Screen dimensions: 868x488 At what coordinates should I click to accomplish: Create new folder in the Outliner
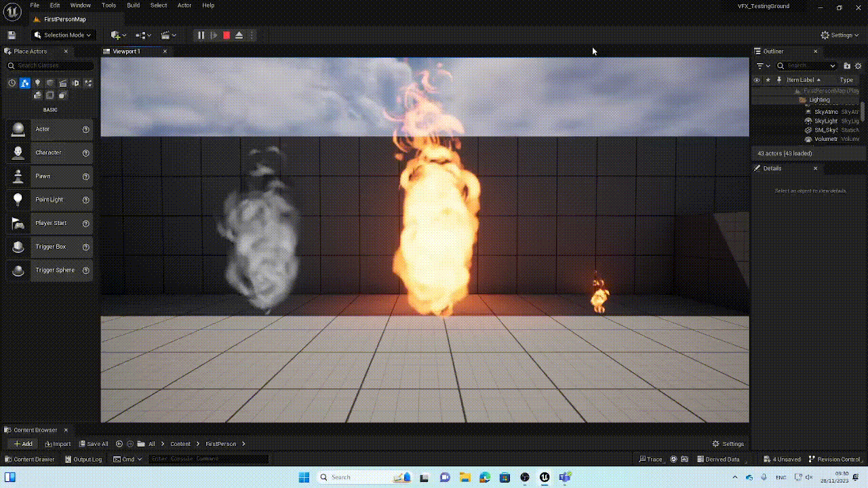click(847, 66)
